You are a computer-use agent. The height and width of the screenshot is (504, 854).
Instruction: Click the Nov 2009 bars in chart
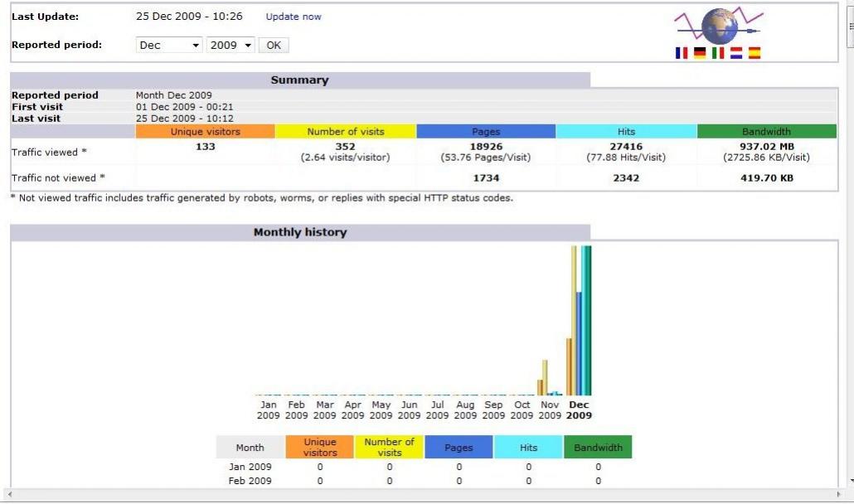pos(549,381)
